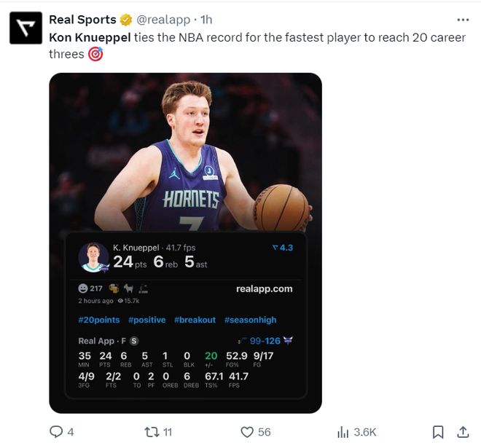481x448 pixels.
Task: Bookmark this tweet
Action: click(x=438, y=432)
